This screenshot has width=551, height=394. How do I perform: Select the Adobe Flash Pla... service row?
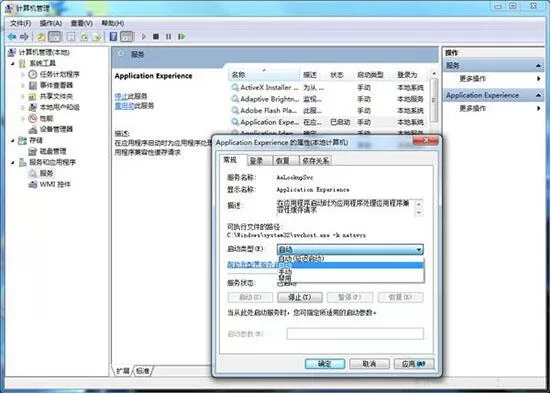[x=328, y=111]
